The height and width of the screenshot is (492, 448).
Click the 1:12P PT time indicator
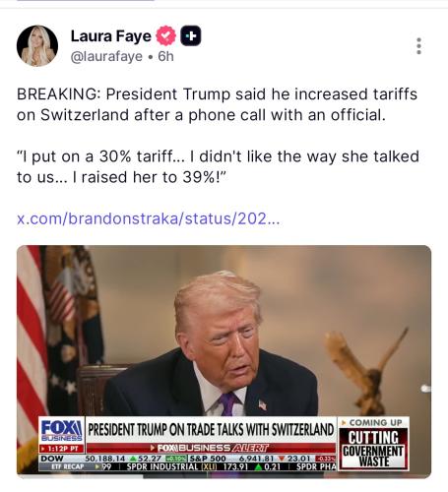click(62, 449)
